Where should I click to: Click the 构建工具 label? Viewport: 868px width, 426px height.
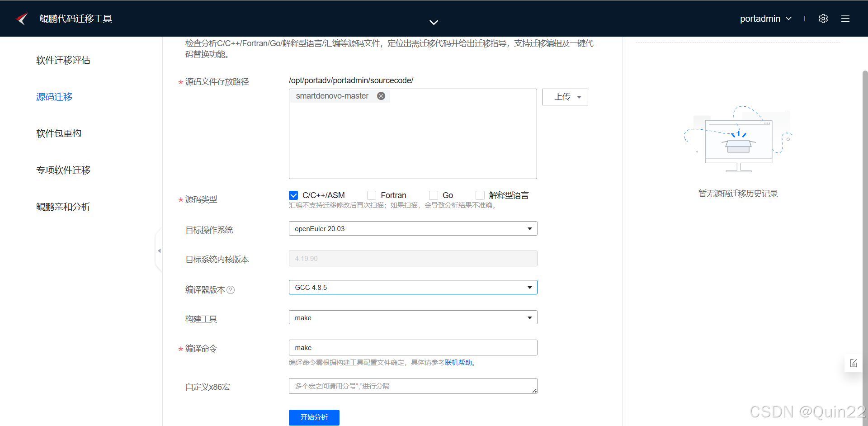(x=201, y=319)
